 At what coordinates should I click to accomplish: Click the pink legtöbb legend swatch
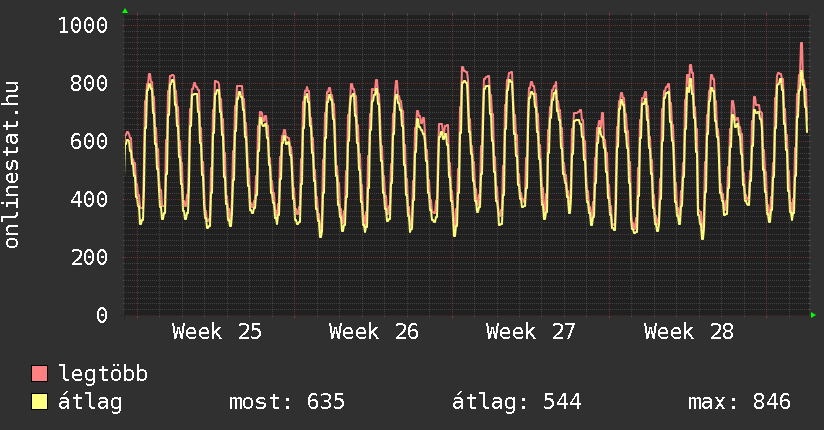pos(39,373)
